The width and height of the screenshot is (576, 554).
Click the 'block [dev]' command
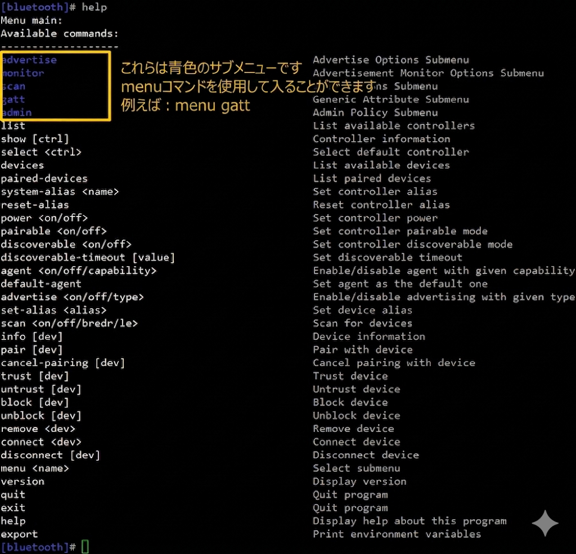(35, 403)
